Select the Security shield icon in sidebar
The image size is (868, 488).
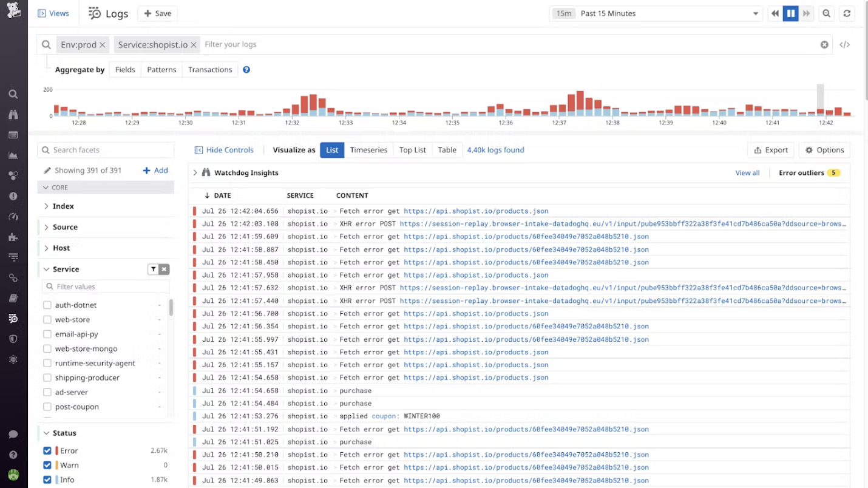click(x=13, y=339)
